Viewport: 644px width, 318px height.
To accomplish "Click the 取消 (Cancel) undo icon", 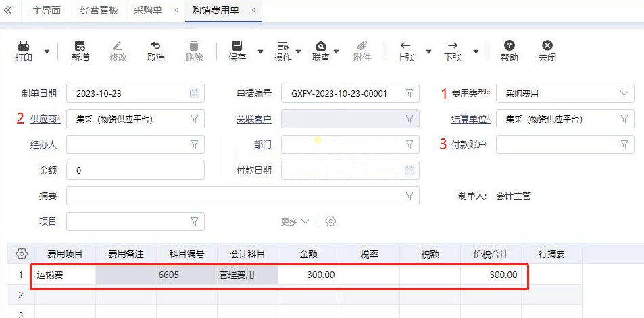I will (x=155, y=46).
